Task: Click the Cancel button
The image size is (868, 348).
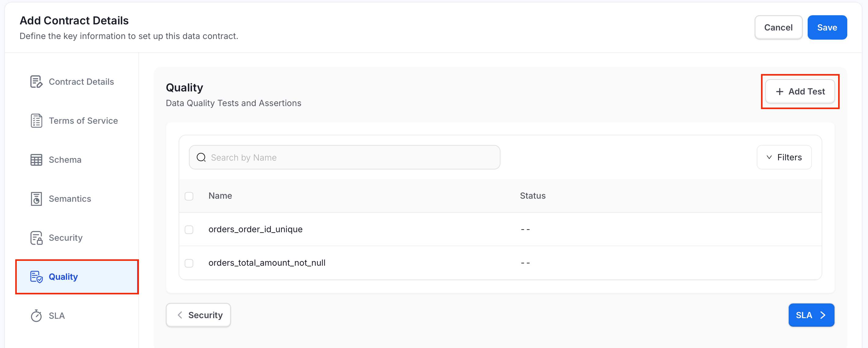Action: click(x=778, y=27)
